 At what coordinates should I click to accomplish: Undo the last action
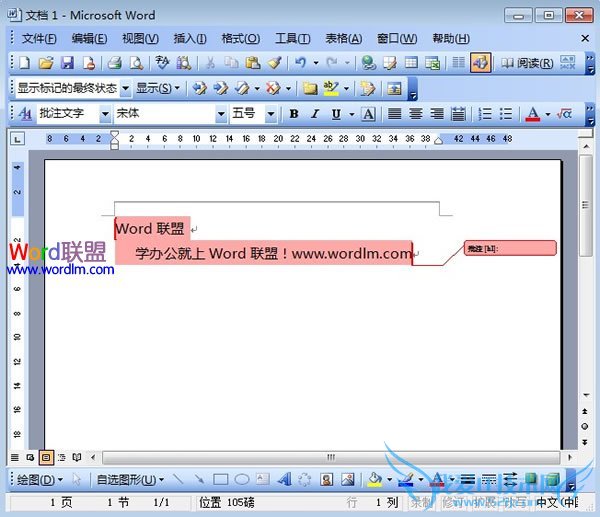[301, 62]
